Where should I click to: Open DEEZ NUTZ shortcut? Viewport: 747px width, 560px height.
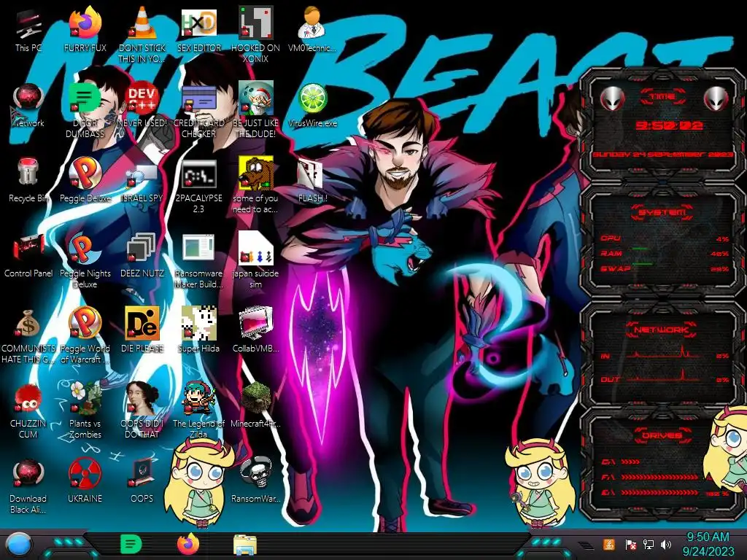click(142, 256)
